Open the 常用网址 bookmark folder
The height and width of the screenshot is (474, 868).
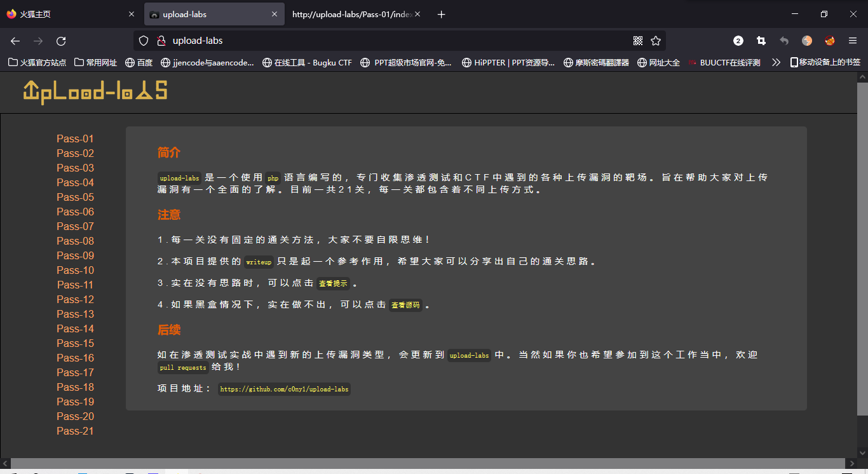pyautogui.click(x=95, y=62)
